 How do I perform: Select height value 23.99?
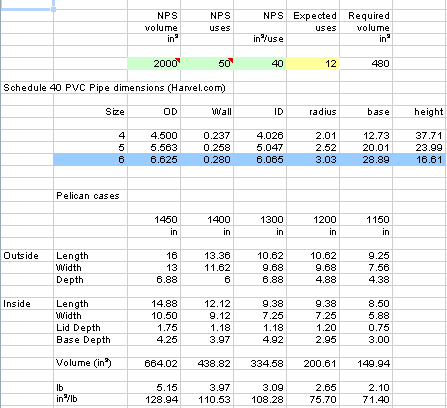pyautogui.click(x=429, y=148)
